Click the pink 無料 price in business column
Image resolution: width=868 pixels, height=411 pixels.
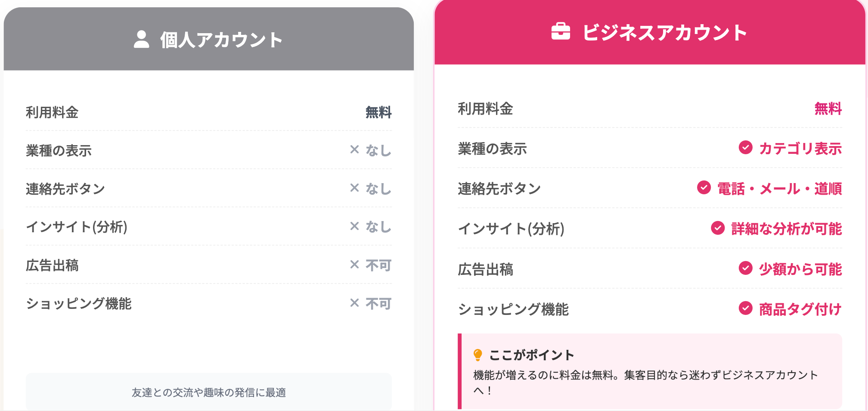828,109
